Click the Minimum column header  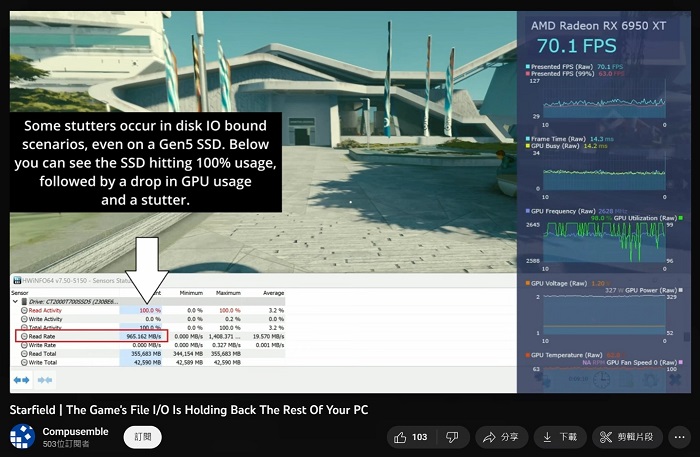pos(191,293)
